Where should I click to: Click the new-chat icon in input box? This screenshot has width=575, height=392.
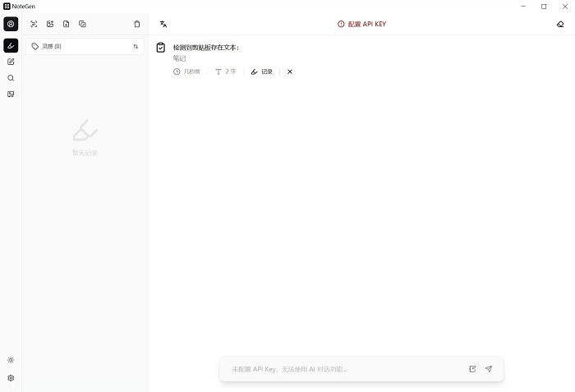tap(472, 369)
